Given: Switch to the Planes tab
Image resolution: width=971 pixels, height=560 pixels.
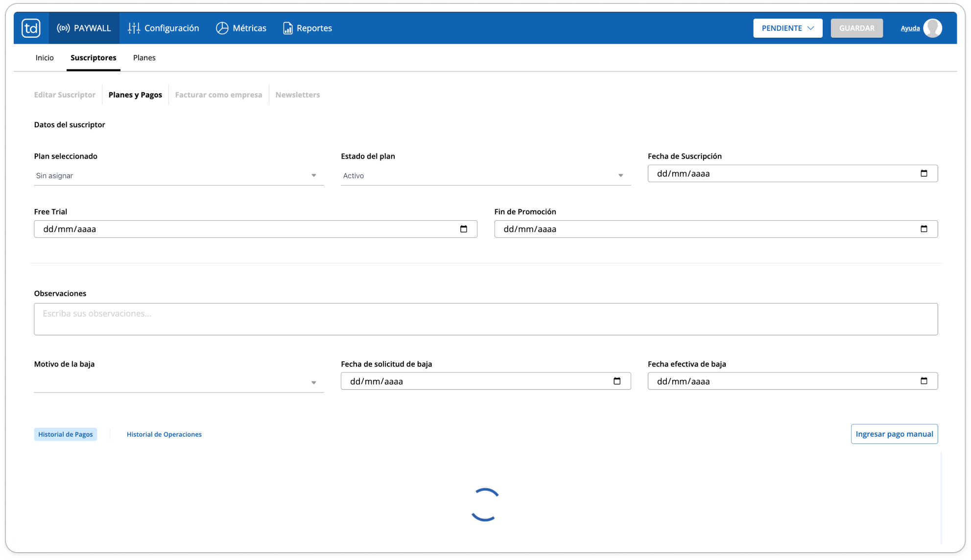Looking at the screenshot, I should pos(144,58).
